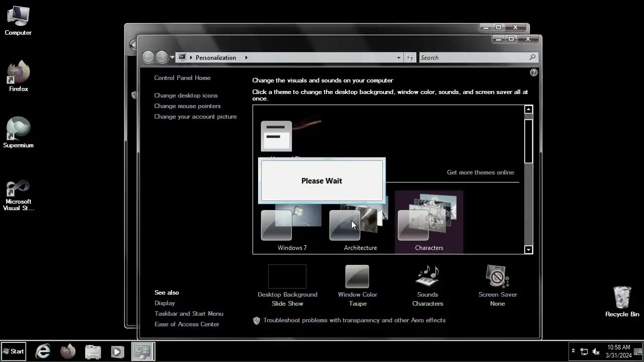
Task: Open the Help question mark icon
Action: (534, 72)
